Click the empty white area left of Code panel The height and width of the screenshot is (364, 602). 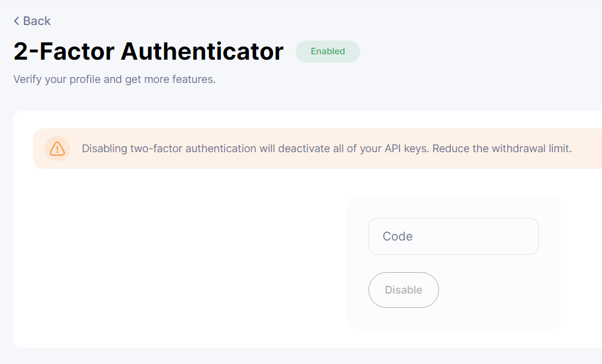tap(179, 263)
